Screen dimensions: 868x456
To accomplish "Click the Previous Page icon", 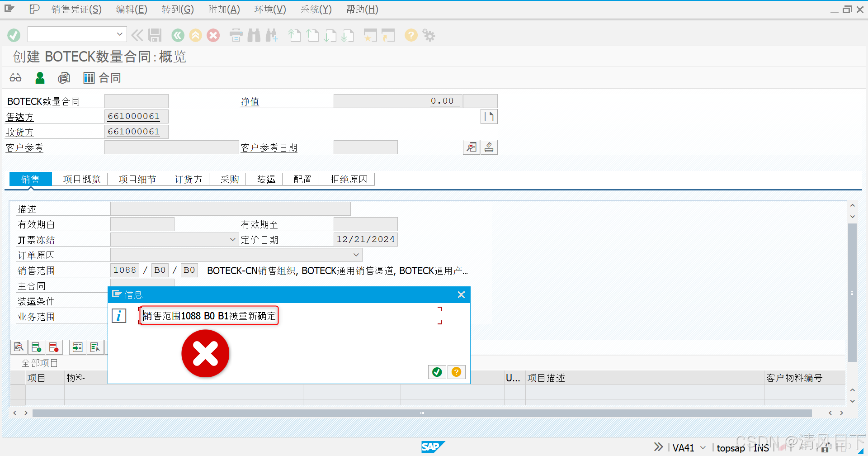I will pyautogui.click(x=313, y=35).
